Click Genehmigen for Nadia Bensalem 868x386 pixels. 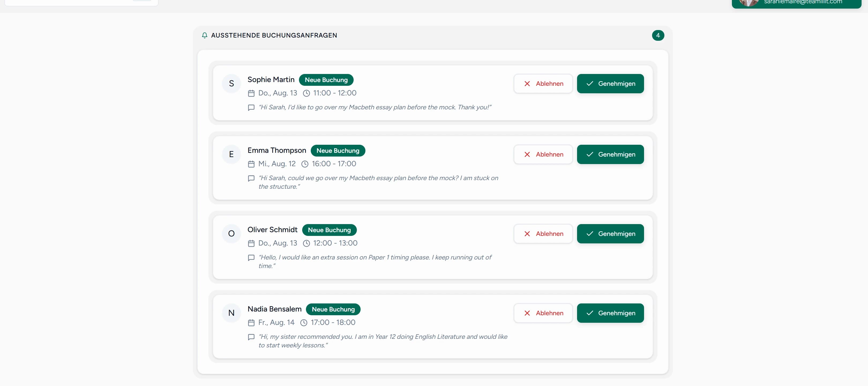(x=610, y=313)
